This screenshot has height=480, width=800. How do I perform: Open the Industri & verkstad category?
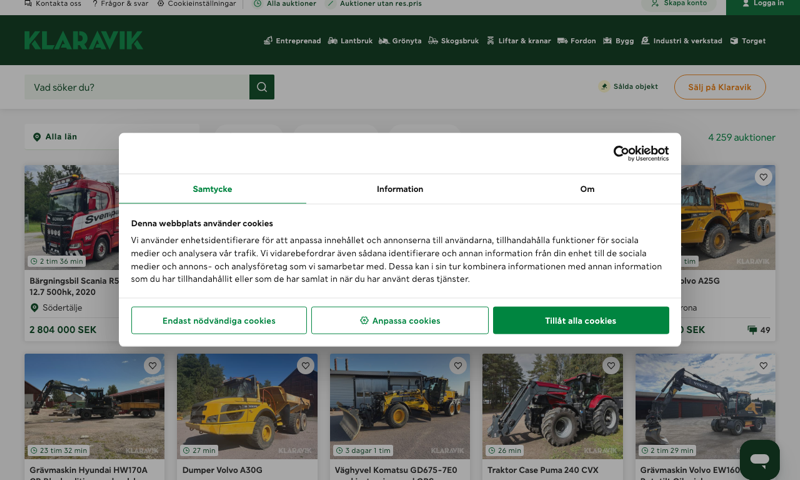click(x=681, y=41)
